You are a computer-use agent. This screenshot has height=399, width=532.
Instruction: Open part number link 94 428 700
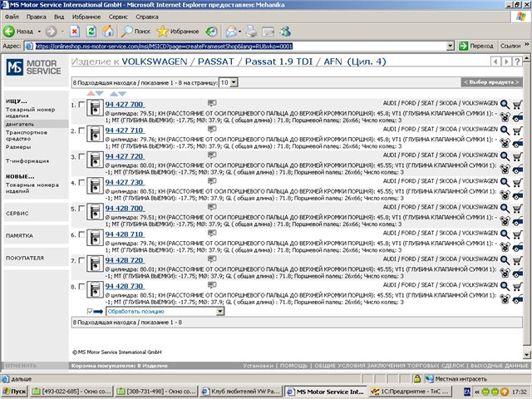click(x=124, y=209)
